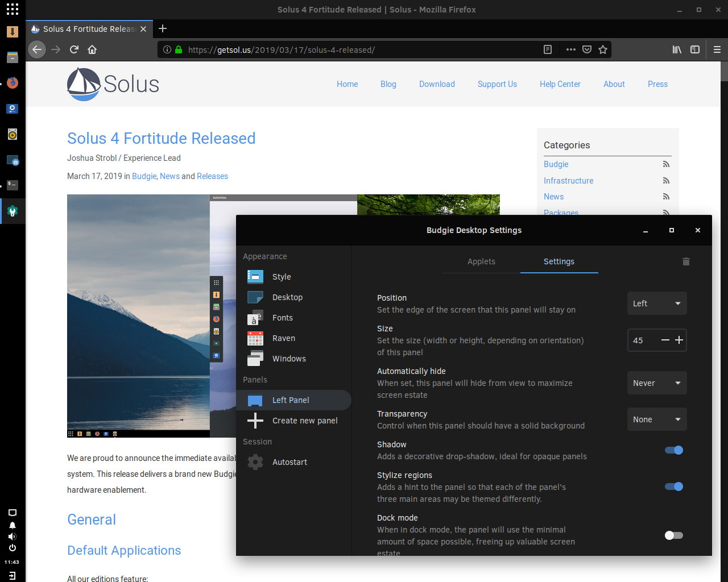Open the Download page link
The height and width of the screenshot is (582, 728).
point(437,84)
